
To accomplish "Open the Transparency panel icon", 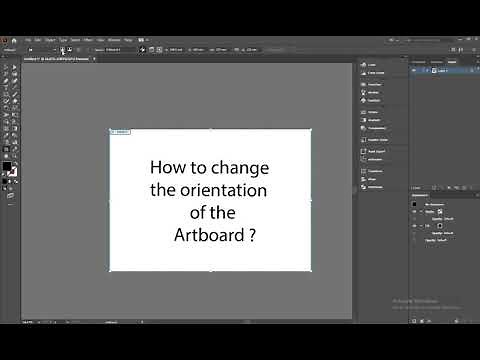I will point(364,128).
